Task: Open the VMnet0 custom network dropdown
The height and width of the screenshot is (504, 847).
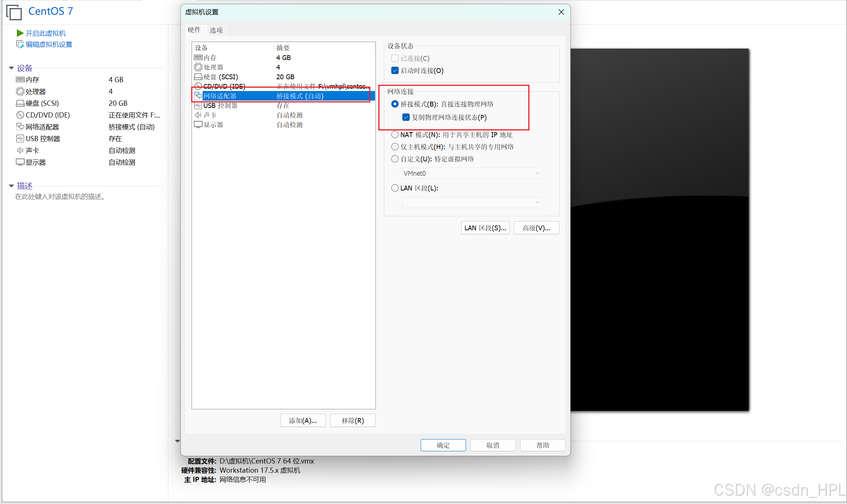Action: 472,173
